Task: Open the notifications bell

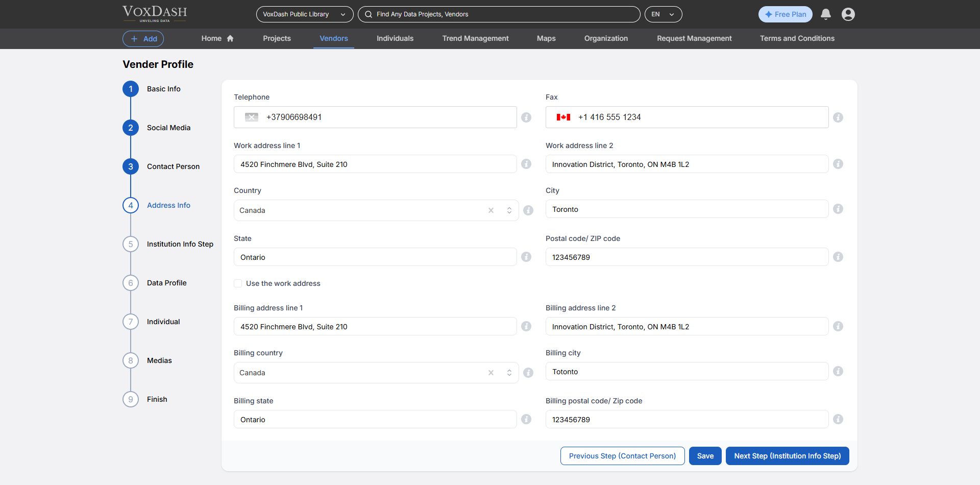Action: coord(825,14)
